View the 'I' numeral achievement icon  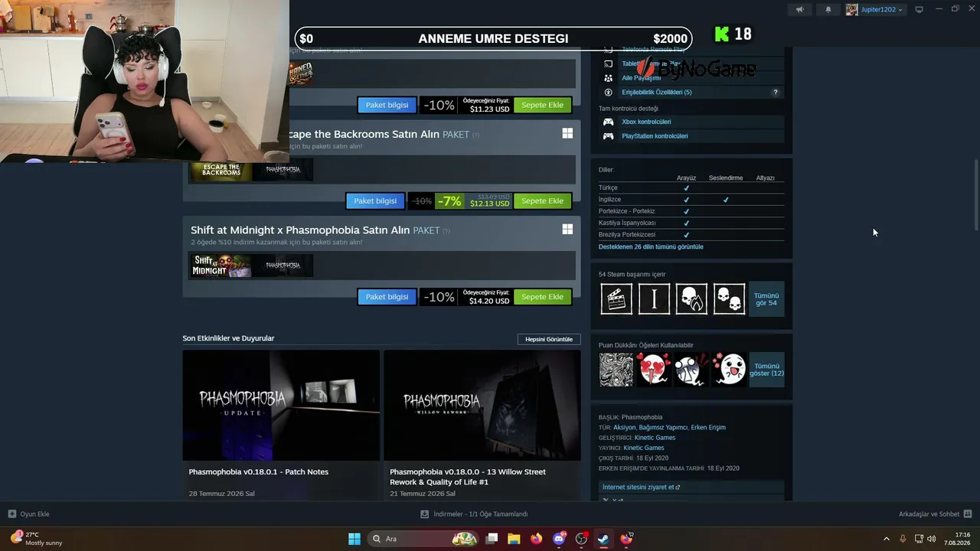[x=654, y=298]
